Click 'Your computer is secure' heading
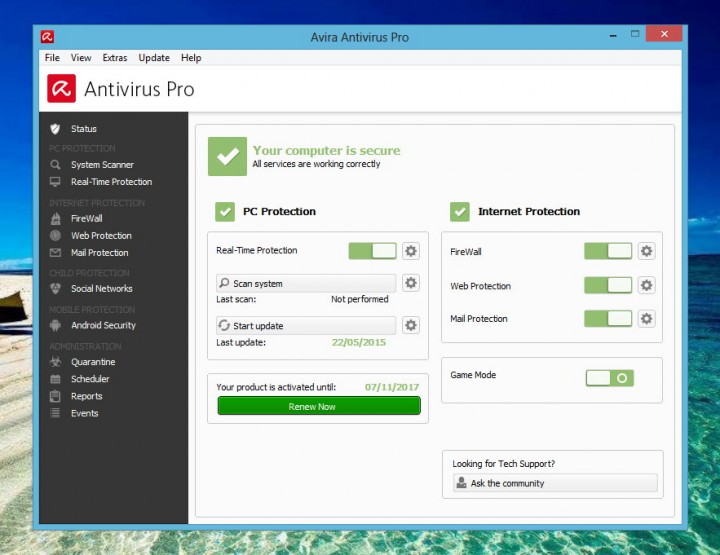The image size is (720, 555). [x=326, y=151]
